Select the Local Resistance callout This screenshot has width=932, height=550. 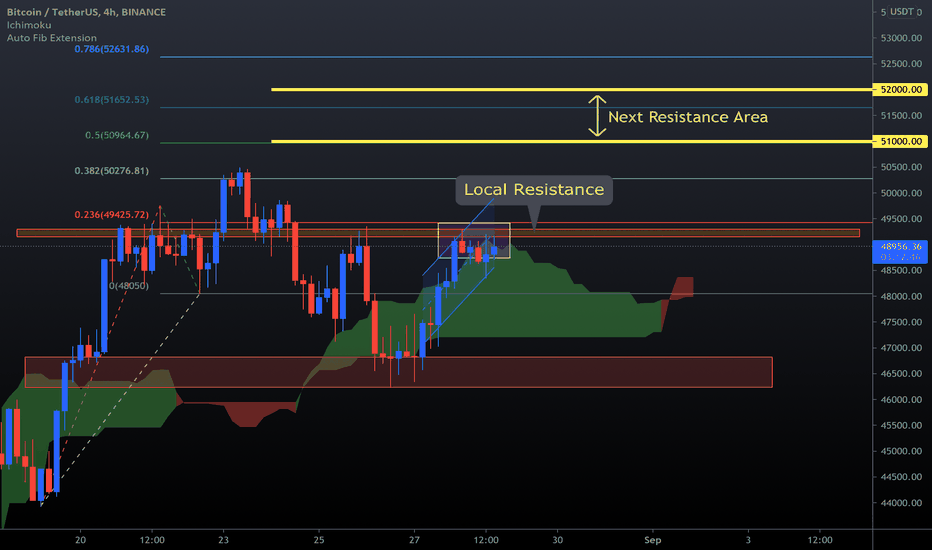pyautogui.click(x=534, y=190)
